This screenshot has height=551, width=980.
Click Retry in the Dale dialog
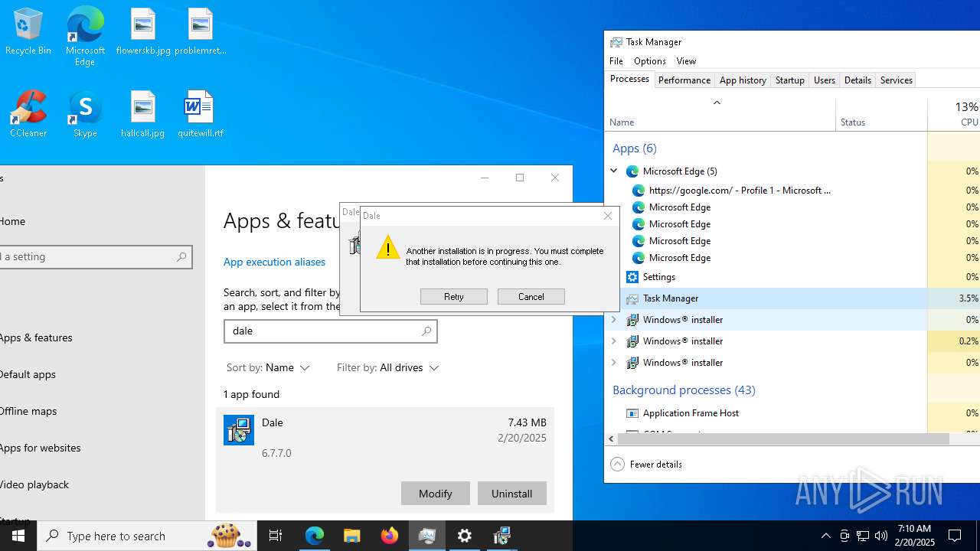click(454, 297)
